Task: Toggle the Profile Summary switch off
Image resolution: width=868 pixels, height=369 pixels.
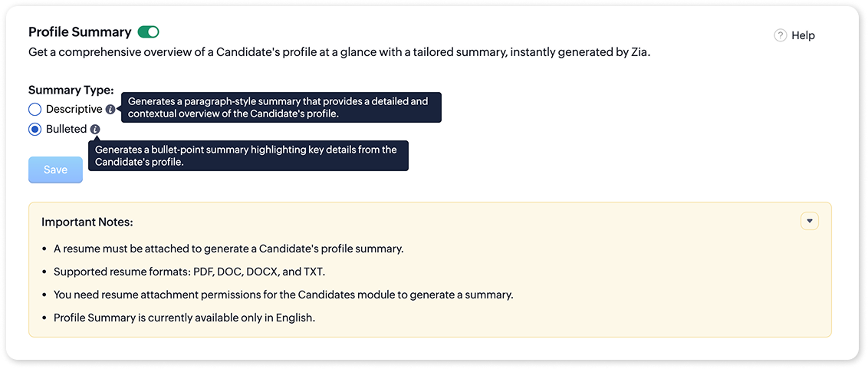Action: click(148, 32)
